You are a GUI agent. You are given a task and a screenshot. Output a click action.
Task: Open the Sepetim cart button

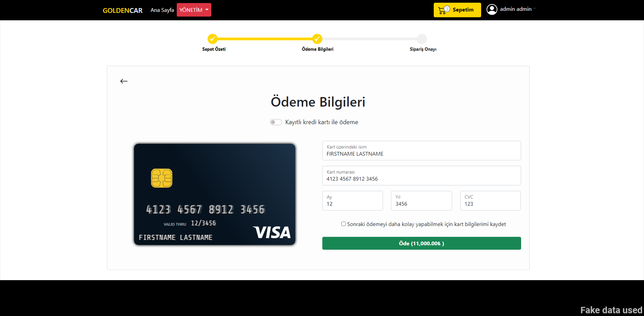tap(457, 10)
